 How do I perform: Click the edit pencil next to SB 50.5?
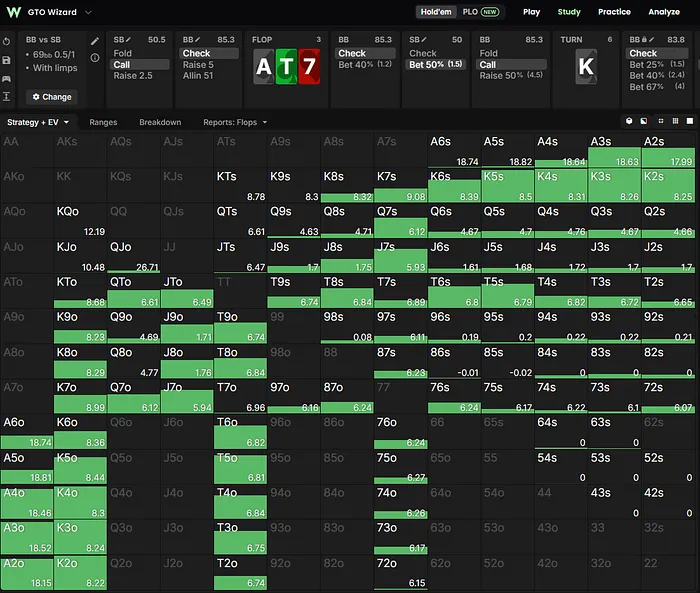pos(129,40)
